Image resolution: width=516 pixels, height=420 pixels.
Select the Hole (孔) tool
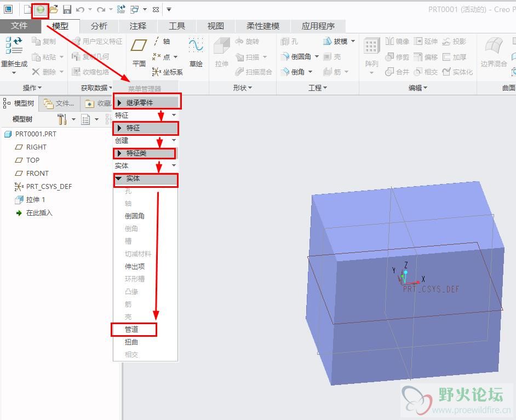coord(289,41)
